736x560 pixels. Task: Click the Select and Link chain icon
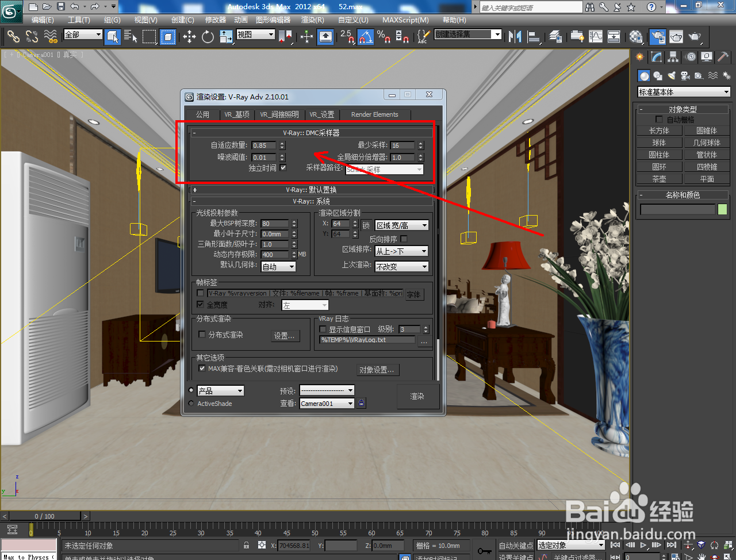(13, 37)
